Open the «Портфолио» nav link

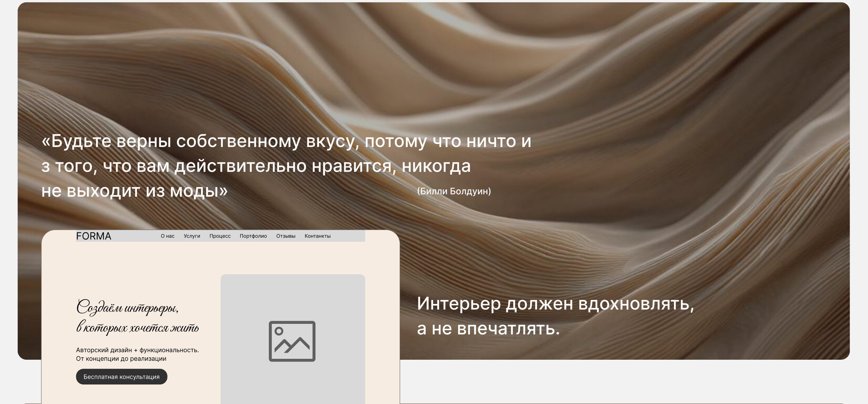253,236
